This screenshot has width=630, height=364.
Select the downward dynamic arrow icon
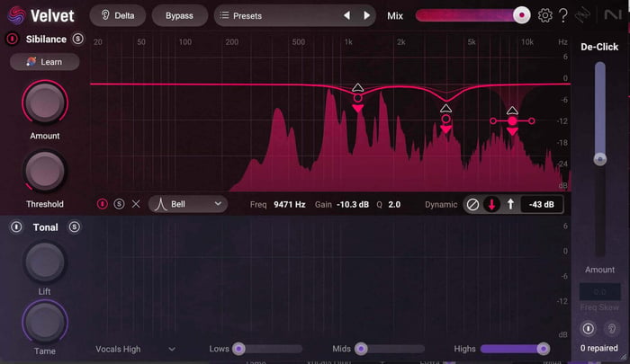pos(491,204)
